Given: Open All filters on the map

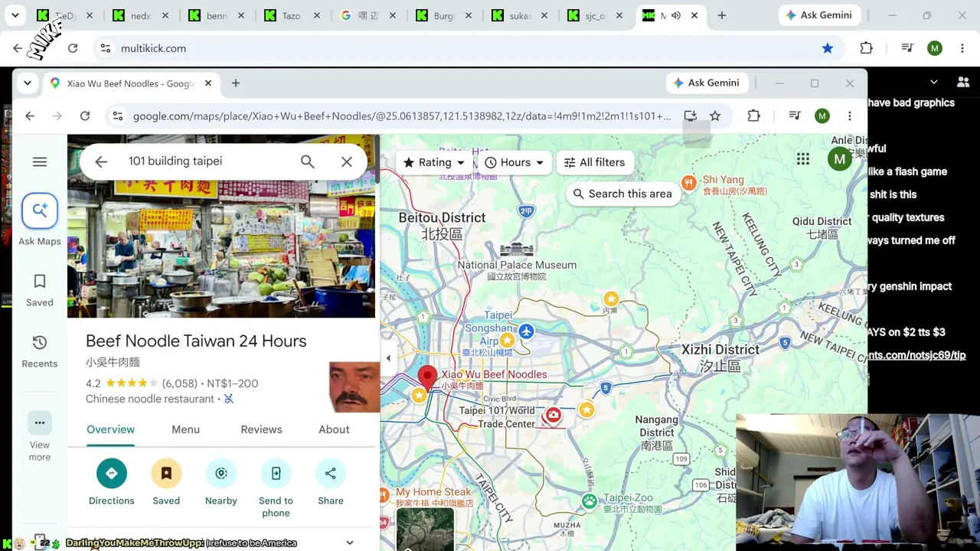Looking at the screenshot, I should pyautogui.click(x=594, y=162).
